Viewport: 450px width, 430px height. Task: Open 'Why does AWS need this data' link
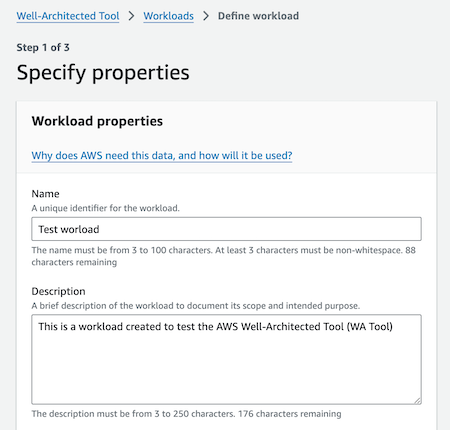[x=162, y=156]
